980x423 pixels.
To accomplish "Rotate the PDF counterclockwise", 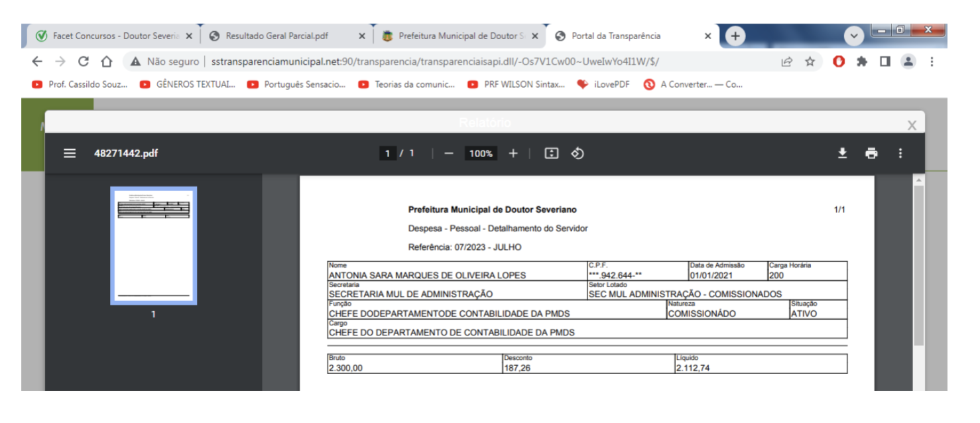I will click(578, 153).
